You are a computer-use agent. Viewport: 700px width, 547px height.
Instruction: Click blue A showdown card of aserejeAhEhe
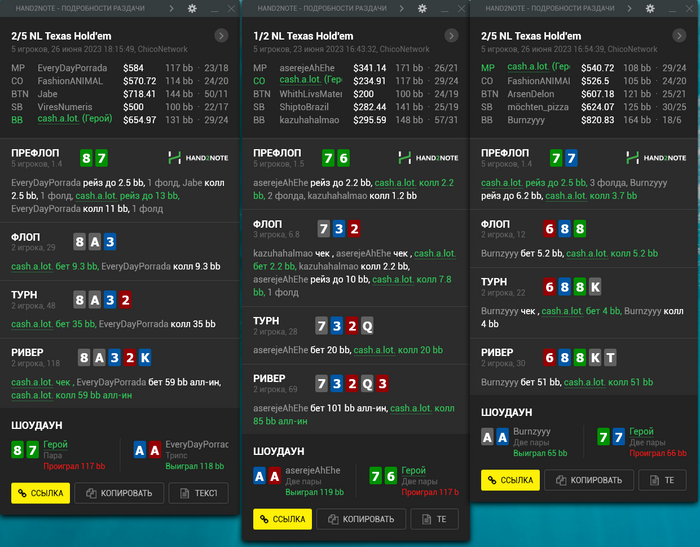259,476
